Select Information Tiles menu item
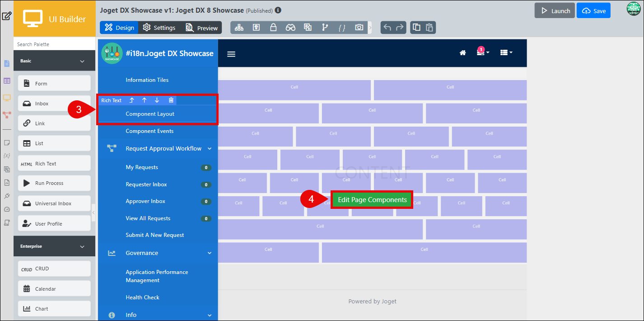Viewport: 644px width, 321px height. pyautogui.click(x=147, y=80)
